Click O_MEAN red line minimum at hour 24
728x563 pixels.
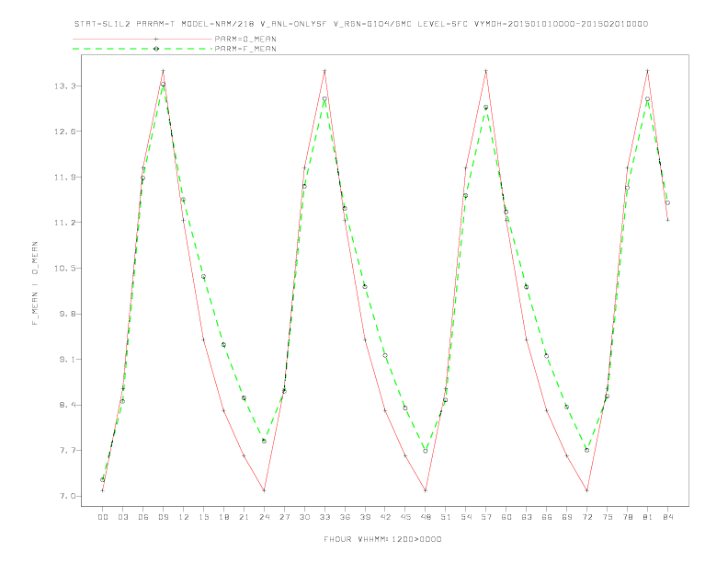tap(264, 490)
